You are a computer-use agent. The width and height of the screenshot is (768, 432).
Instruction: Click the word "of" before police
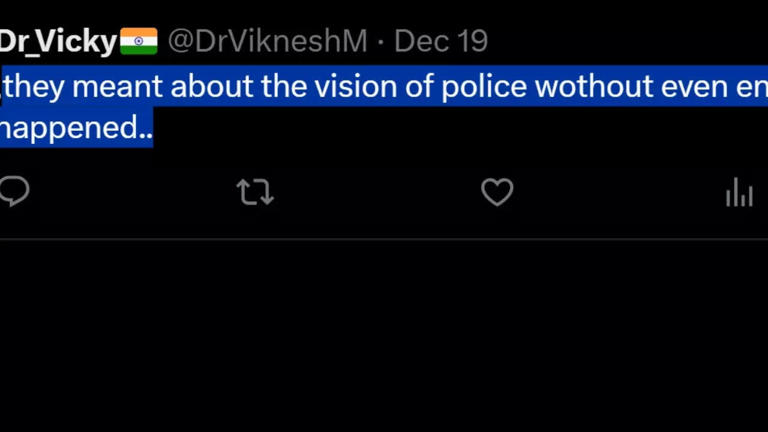point(416,87)
